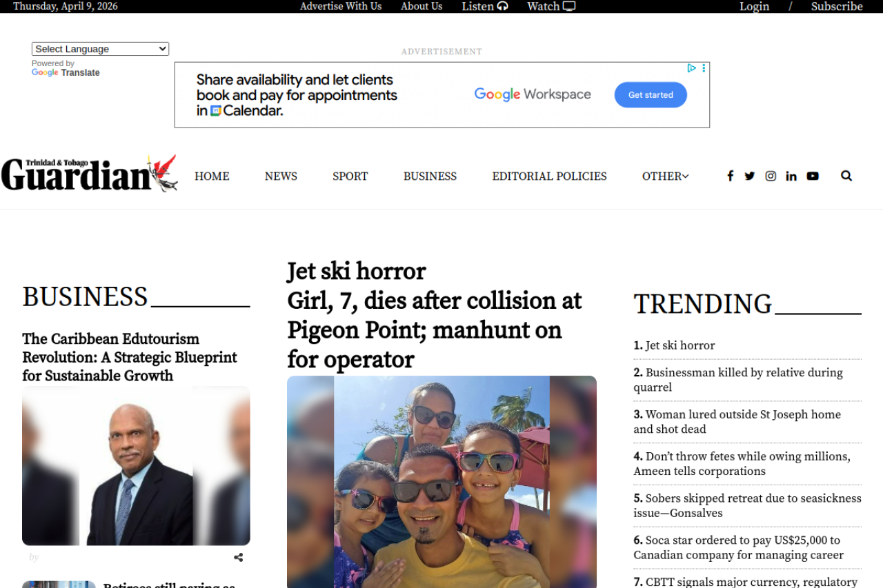Open the Select Language dropdown
The width and height of the screenshot is (883, 588).
[x=100, y=49]
